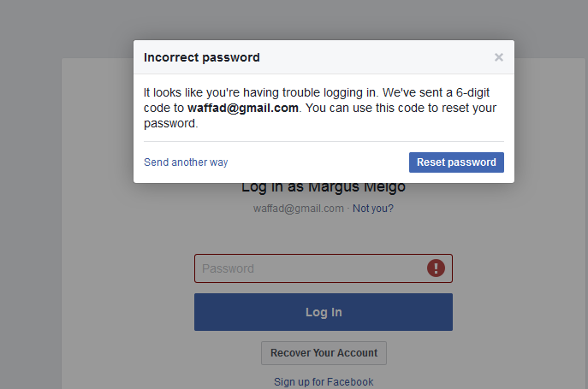This screenshot has width=588, height=389.
Task: Click the Reset password button
Action: pos(456,162)
